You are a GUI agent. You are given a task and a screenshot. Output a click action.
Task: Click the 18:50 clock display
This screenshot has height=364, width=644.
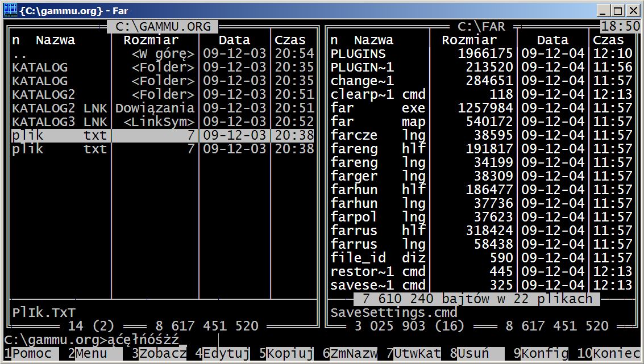pyautogui.click(x=621, y=27)
